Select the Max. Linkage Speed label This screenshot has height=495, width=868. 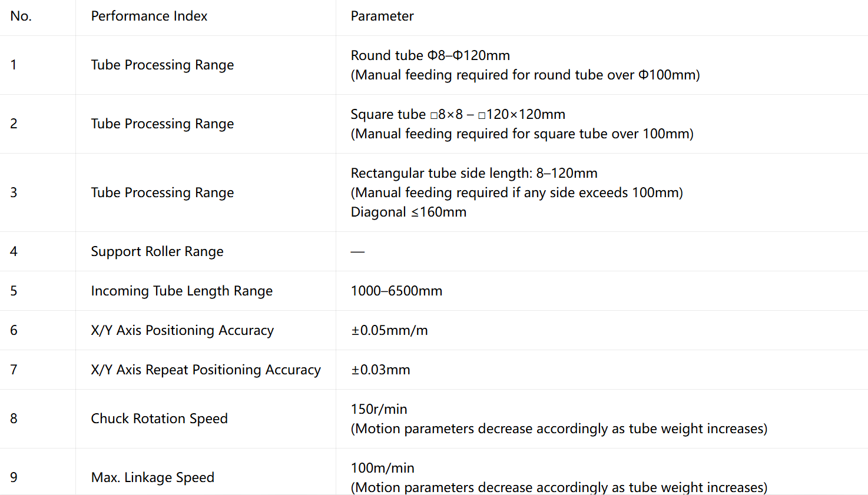click(x=153, y=477)
